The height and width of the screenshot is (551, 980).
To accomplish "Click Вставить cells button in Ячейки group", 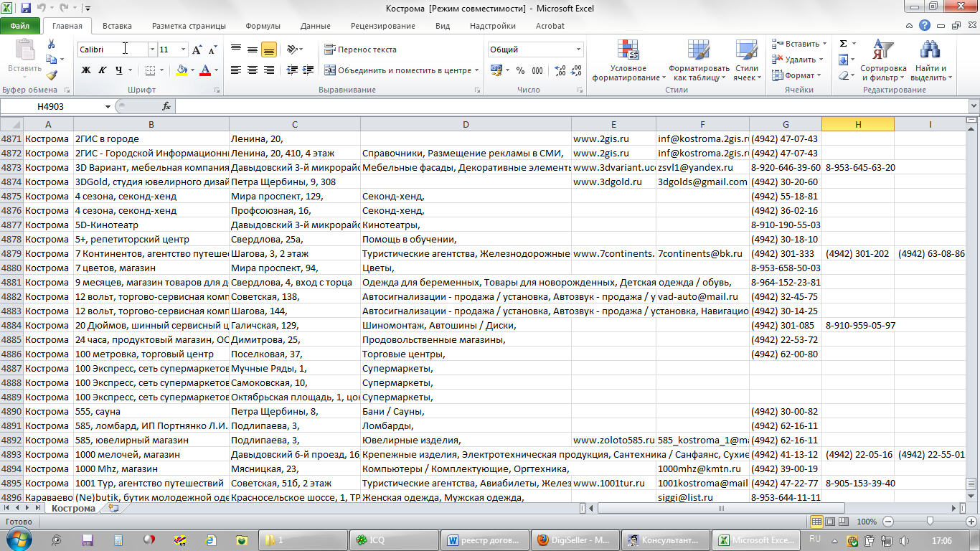I will tap(798, 44).
